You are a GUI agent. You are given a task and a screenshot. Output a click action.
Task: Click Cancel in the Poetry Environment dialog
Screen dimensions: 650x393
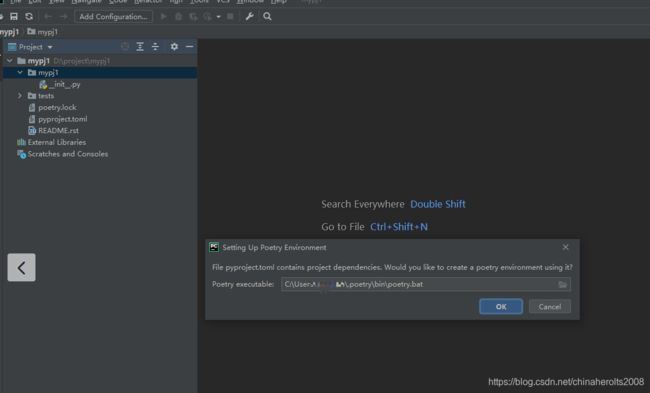pyautogui.click(x=550, y=307)
